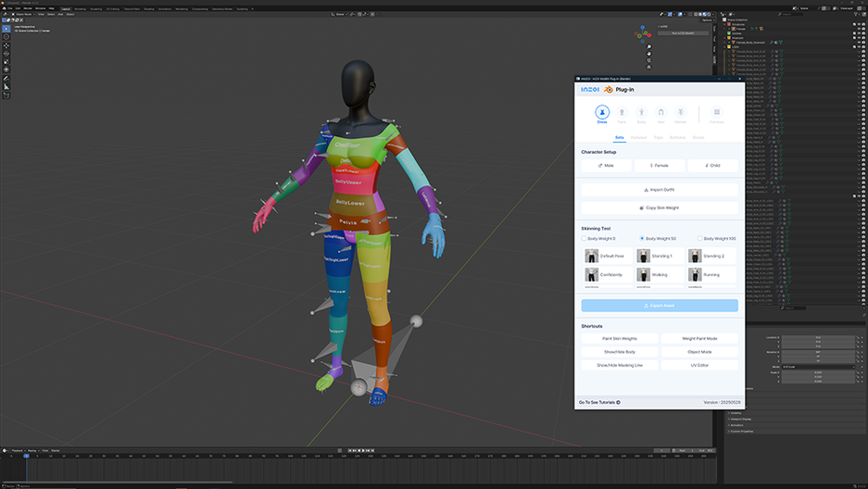Switch to the Outwear tab
Image resolution: width=868 pixels, height=489 pixels.
tap(638, 137)
